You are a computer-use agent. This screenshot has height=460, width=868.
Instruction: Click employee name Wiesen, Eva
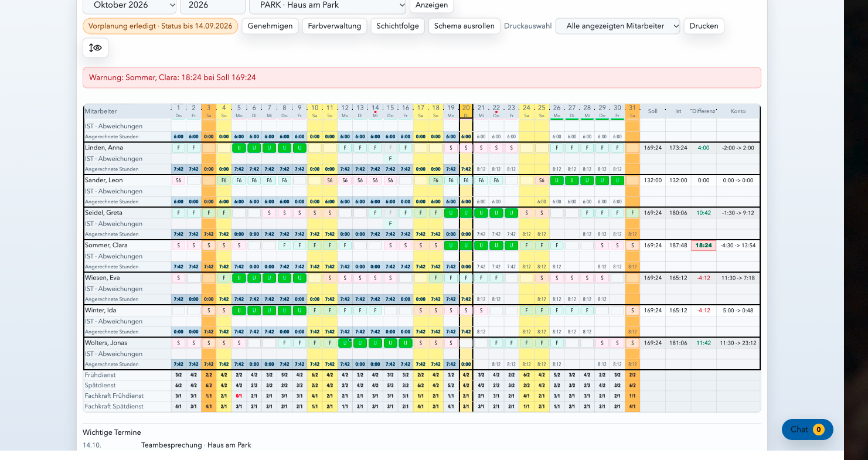[x=103, y=278]
